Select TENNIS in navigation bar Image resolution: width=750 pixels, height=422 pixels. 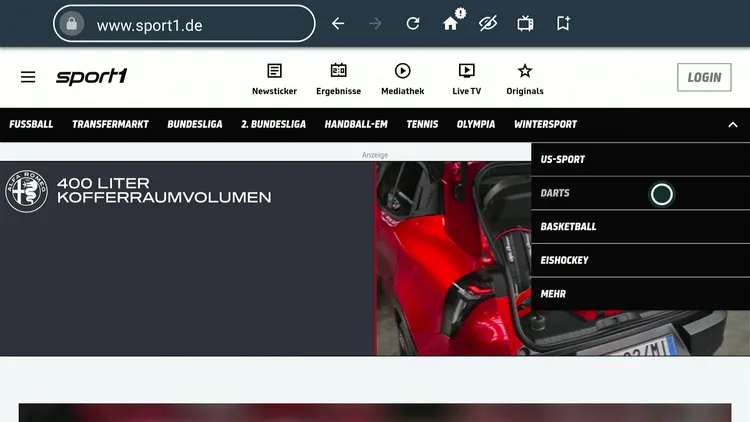tap(422, 124)
